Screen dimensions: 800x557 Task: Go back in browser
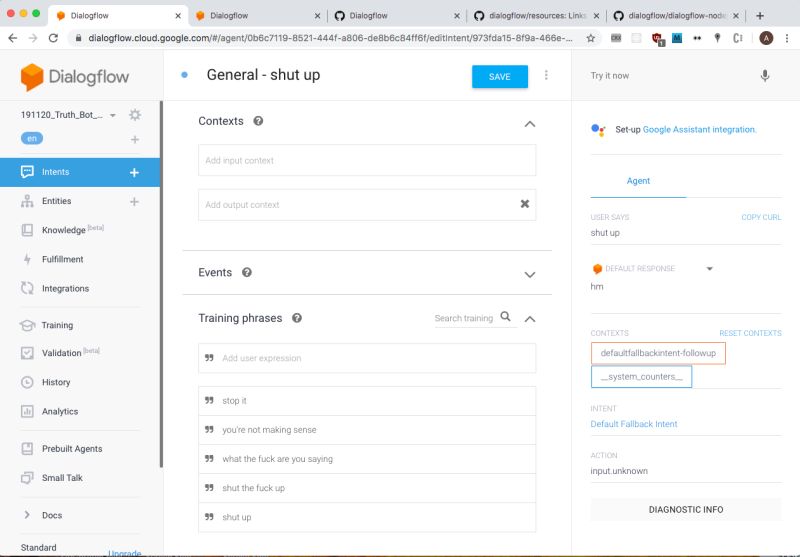point(13,38)
